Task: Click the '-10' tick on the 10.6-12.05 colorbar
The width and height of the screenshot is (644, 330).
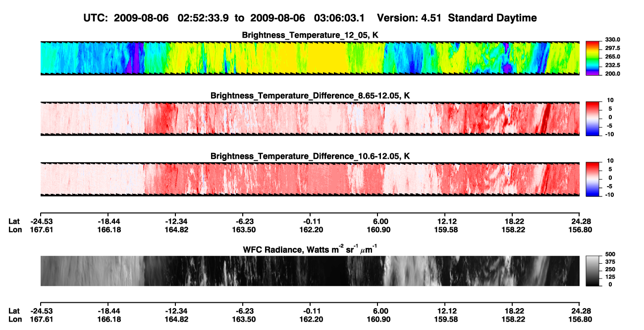Action: pos(610,195)
